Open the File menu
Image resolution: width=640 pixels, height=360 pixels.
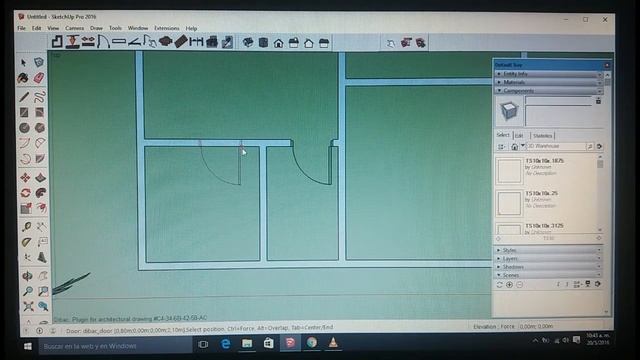click(21, 28)
